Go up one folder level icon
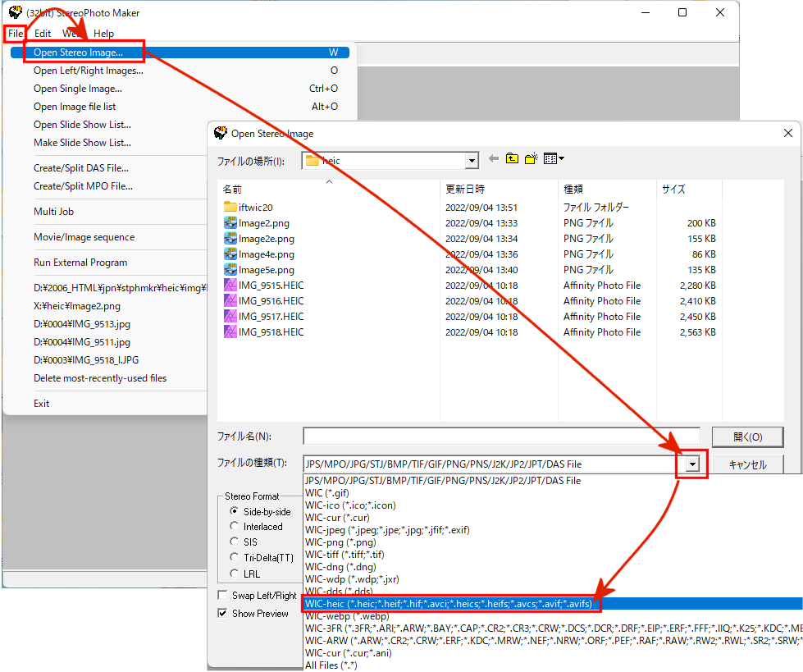Image resolution: width=803 pixels, height=672 pixels. (512, 159)
